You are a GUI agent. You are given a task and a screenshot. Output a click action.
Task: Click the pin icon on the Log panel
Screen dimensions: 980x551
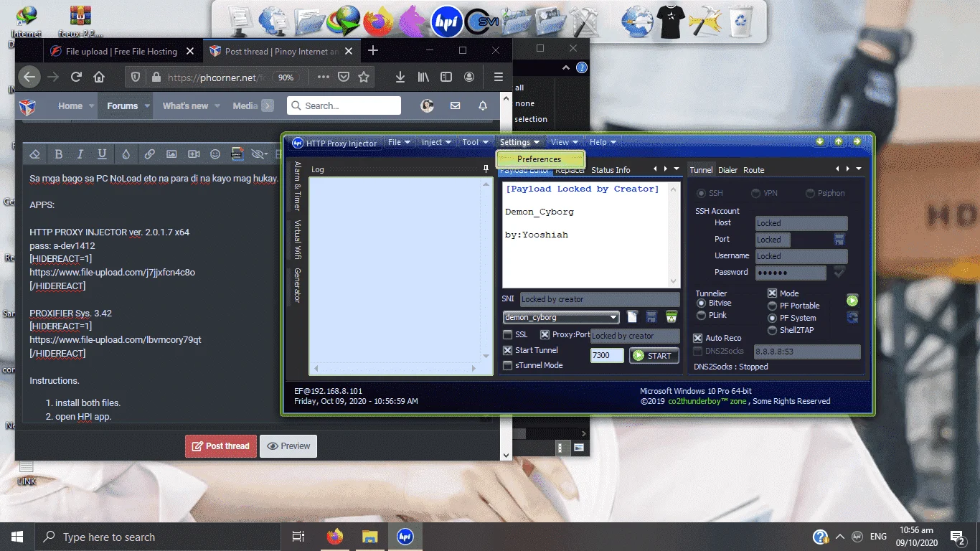[x=486, y=169]
